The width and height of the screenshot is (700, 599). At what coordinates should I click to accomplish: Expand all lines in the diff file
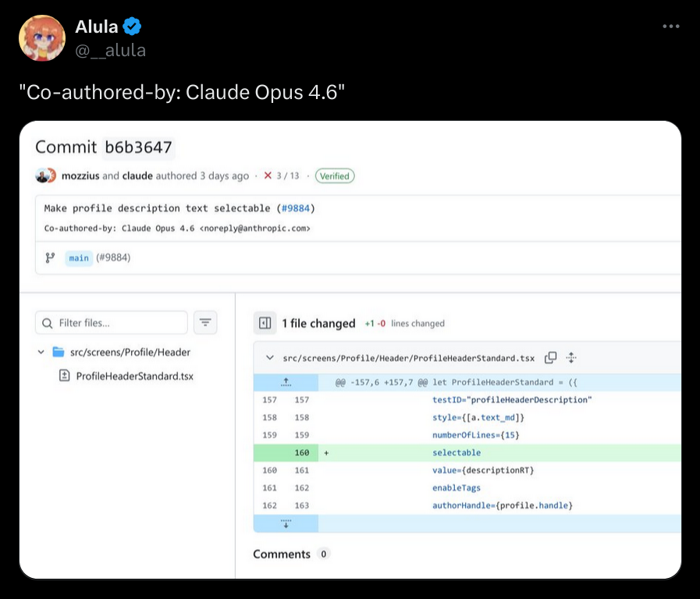pyautogui.click(x=571, y=358)
